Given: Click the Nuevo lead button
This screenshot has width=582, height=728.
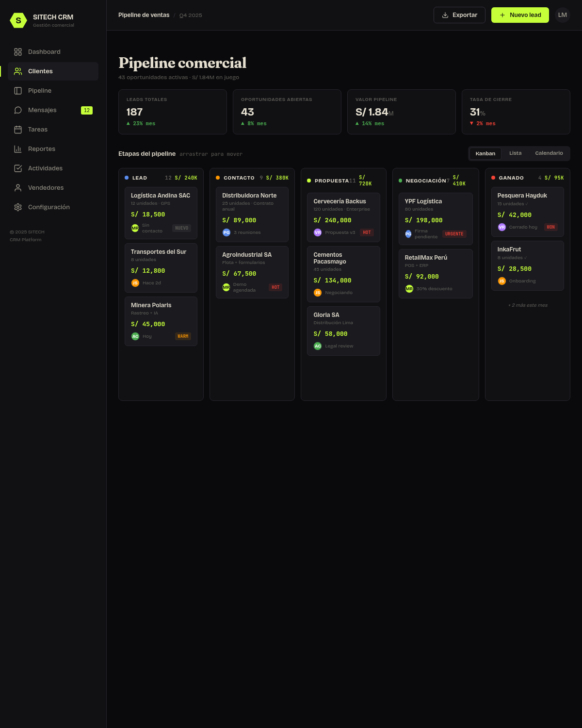Looking at the screenshot, I should click(520, 15).
